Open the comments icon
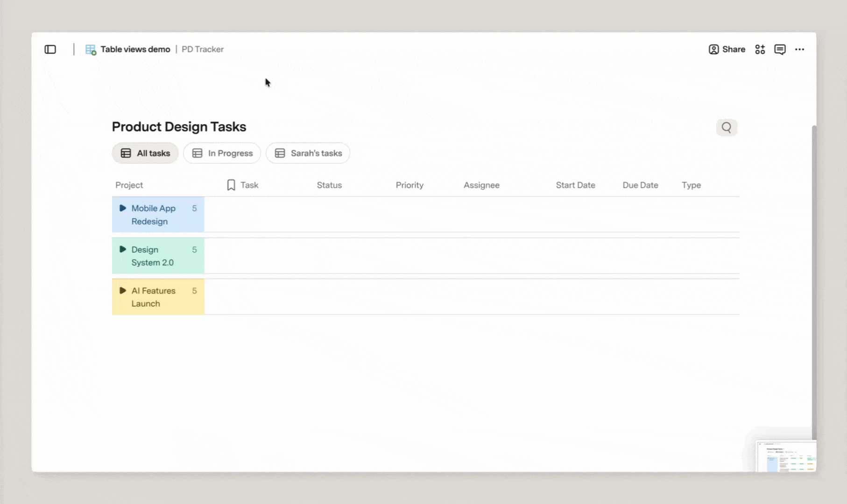Screen dimensions: 847x504 [780, 49]
